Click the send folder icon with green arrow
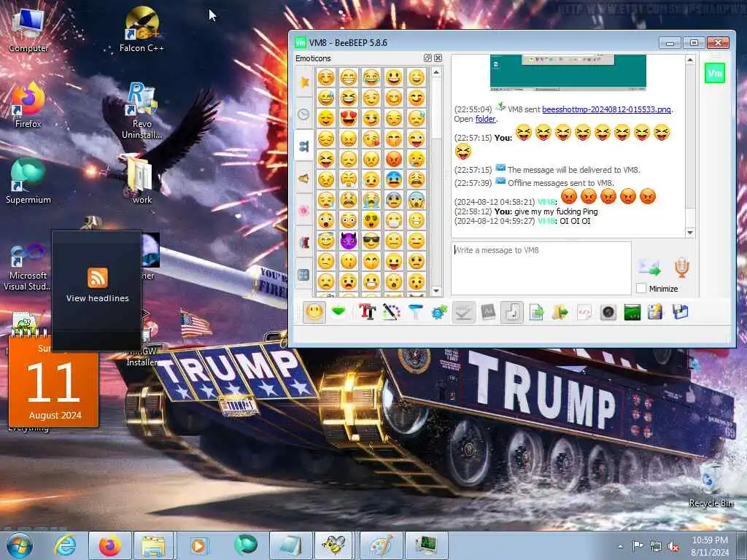747x560 pixels. [560, 312]
